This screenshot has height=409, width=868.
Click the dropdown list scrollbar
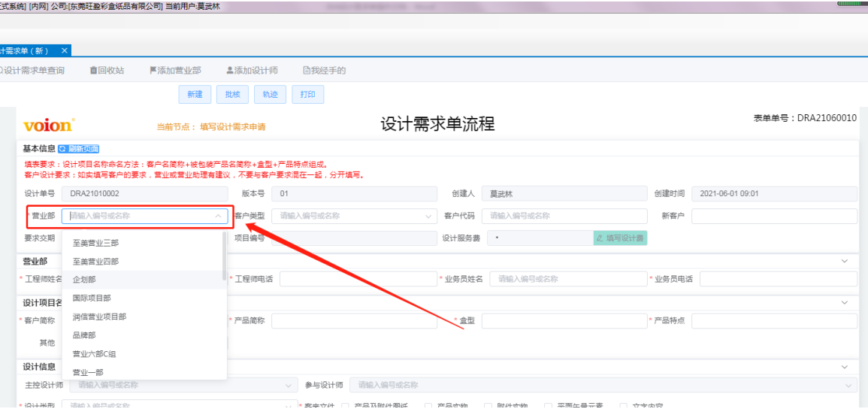pyautogui.click(x=224, y=256)
